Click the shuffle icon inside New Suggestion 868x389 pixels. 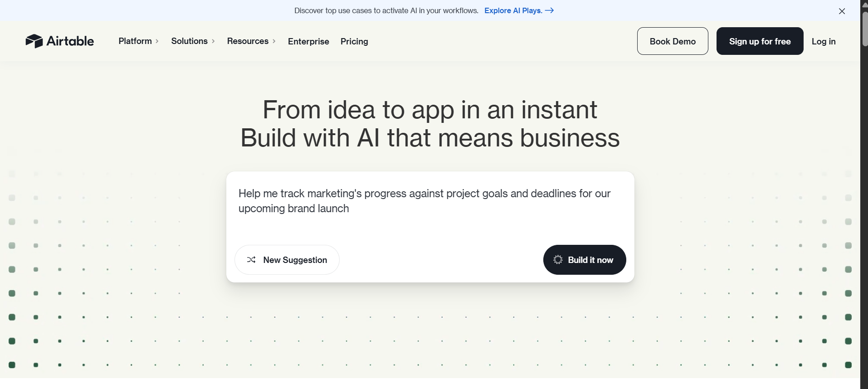click(252, 260)
